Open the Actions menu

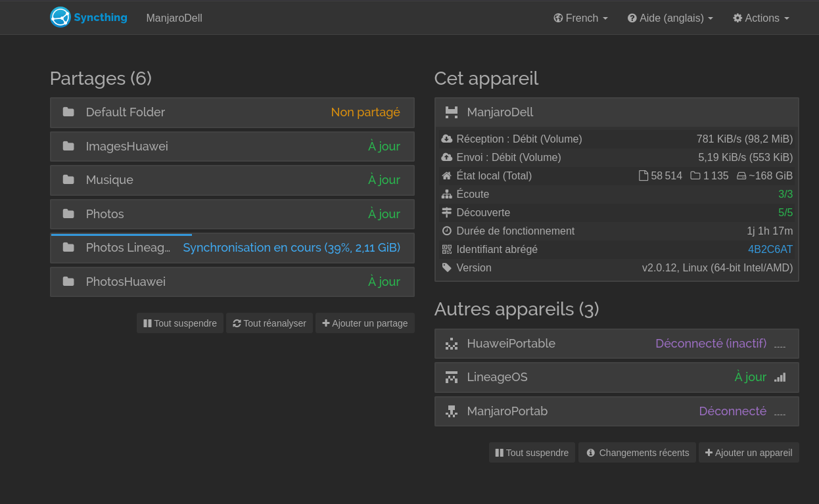coord(761,18)
